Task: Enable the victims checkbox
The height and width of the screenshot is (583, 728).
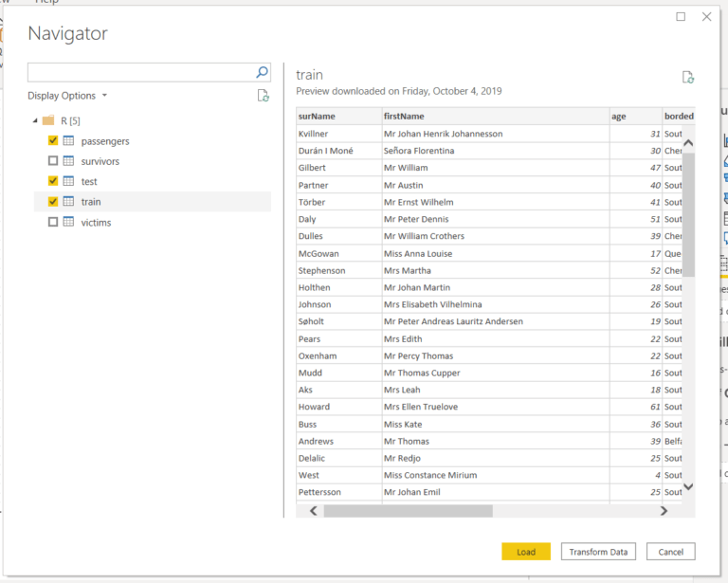Action: click(53, 222)
